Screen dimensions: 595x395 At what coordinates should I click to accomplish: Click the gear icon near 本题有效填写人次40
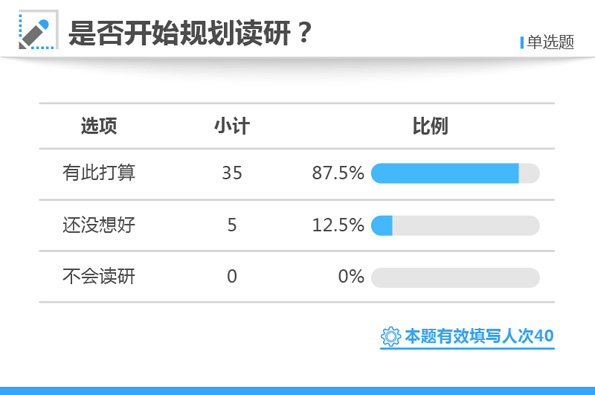(x=390, y=337)
